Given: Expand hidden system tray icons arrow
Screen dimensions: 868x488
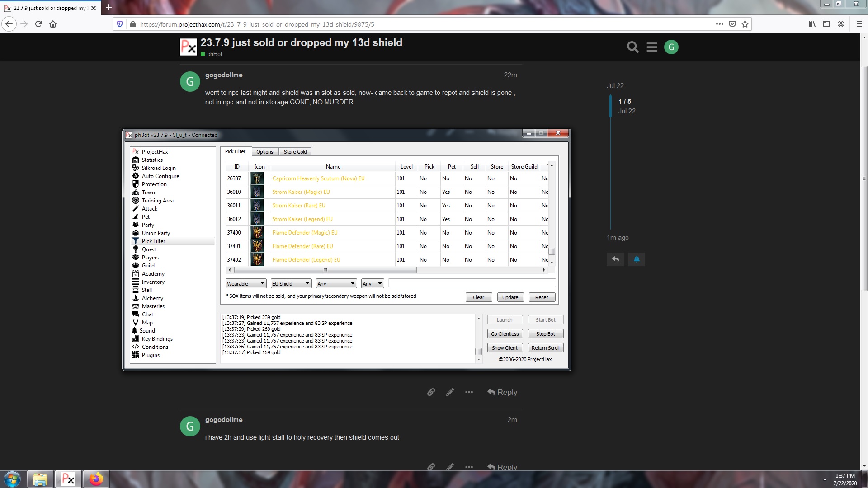Looking at the screenshot, I should [825, 479].
